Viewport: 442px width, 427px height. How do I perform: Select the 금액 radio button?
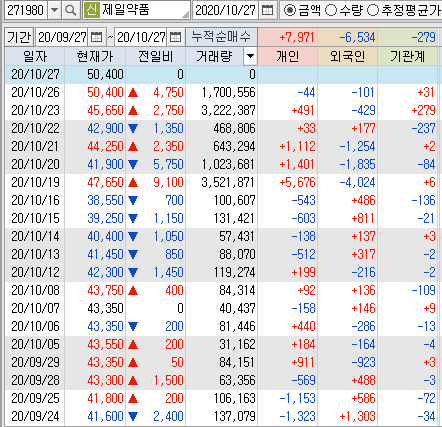point(290,10)
